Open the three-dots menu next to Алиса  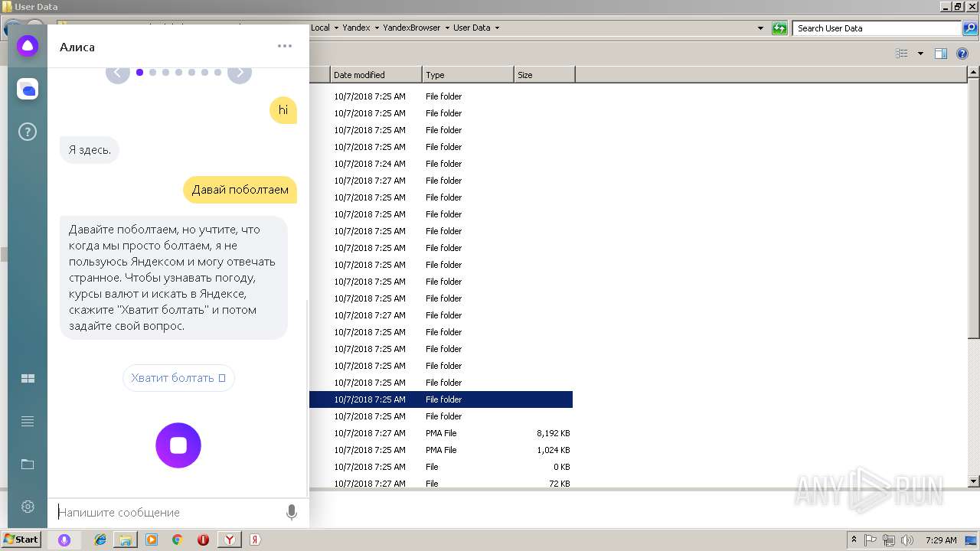click(285, 46)
